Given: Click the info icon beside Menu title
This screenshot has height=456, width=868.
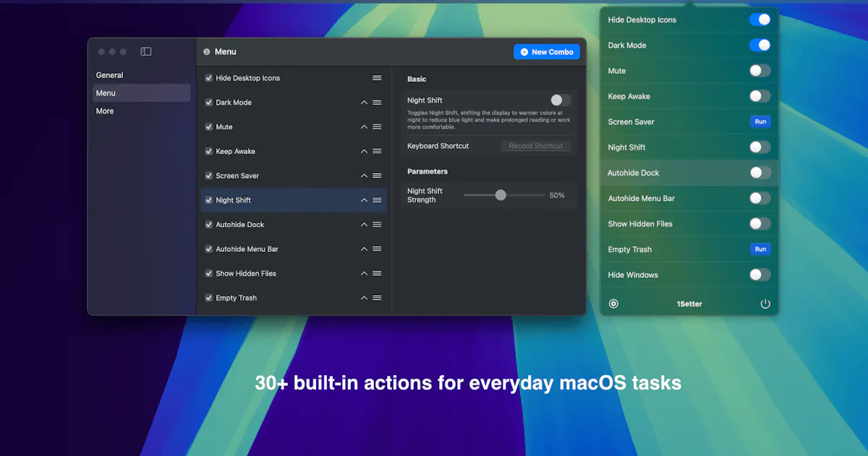Looking at the screenshot, I should pyautogui.click(x=207, y=52).
